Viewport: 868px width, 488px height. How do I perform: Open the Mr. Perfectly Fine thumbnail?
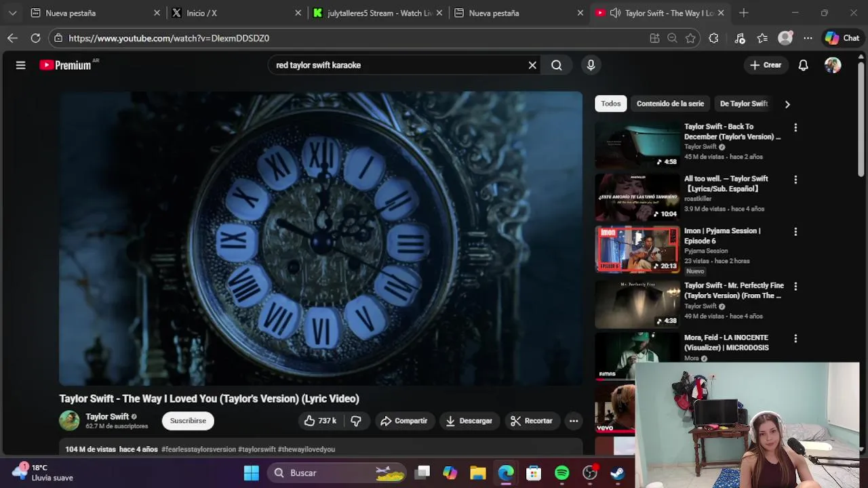637,304
